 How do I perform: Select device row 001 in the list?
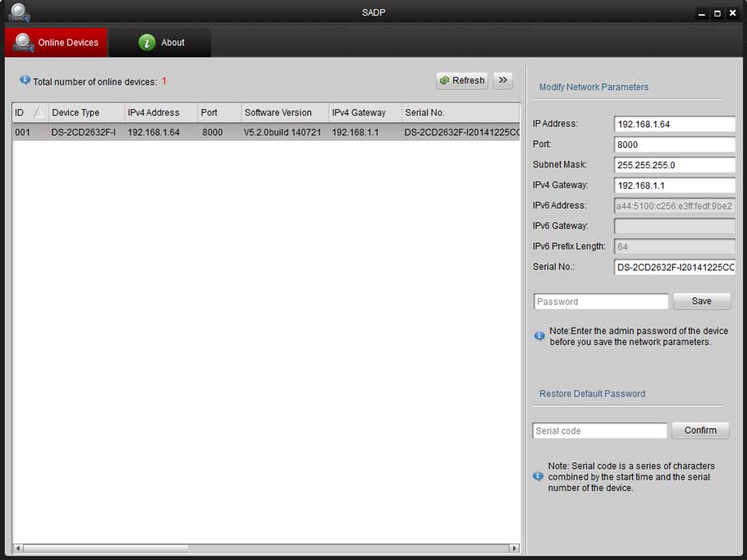(x=246, y=132)
